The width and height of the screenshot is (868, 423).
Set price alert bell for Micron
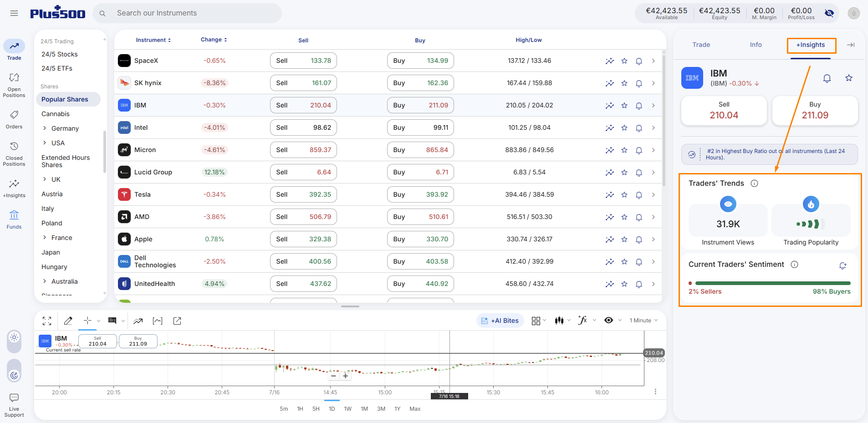(639, 150)
